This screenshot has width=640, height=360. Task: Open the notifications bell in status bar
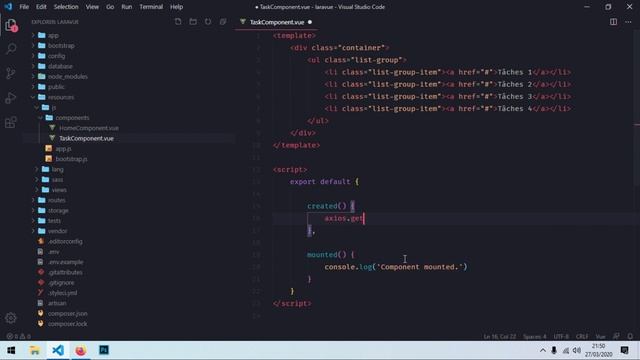point(630,336)
